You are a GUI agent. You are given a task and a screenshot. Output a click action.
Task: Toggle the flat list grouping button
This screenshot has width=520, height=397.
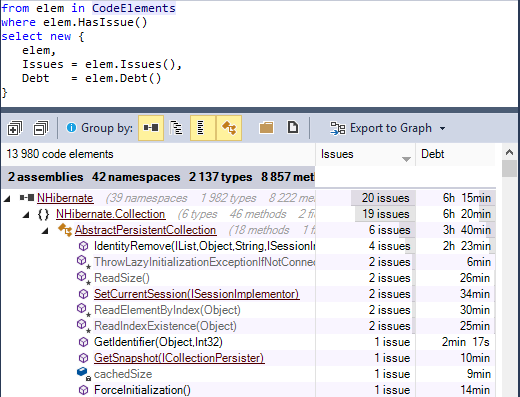click(x=203, y=128)
